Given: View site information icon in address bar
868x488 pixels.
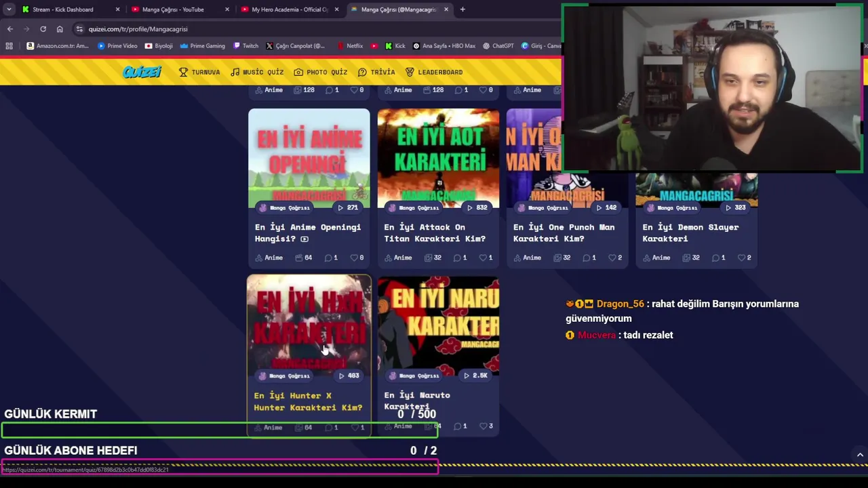Looking at the screenshot, I should pyautogui.click(x=79, y=29).
